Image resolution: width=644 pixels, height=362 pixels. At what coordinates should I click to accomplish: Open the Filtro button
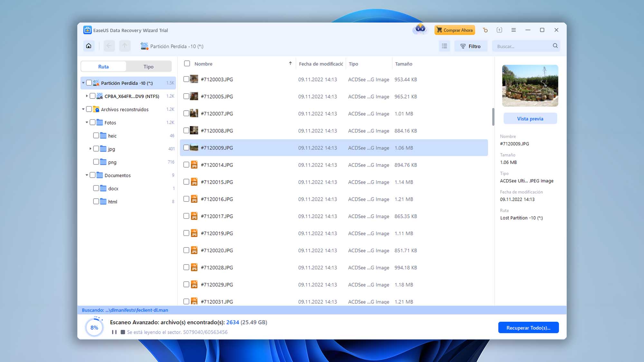pos(470,46)
